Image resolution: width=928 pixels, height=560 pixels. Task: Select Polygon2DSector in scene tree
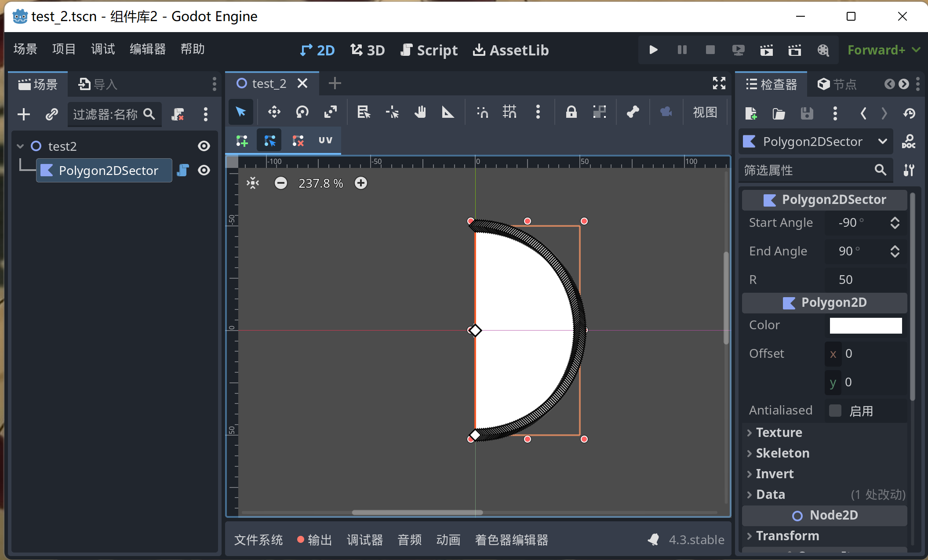[x=104, y=170]
